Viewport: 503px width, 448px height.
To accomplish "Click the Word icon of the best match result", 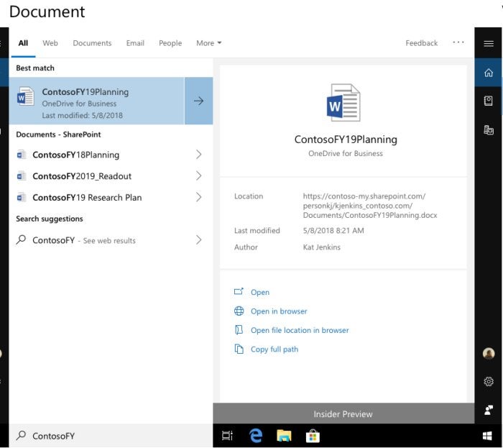I will coord(25,96).
